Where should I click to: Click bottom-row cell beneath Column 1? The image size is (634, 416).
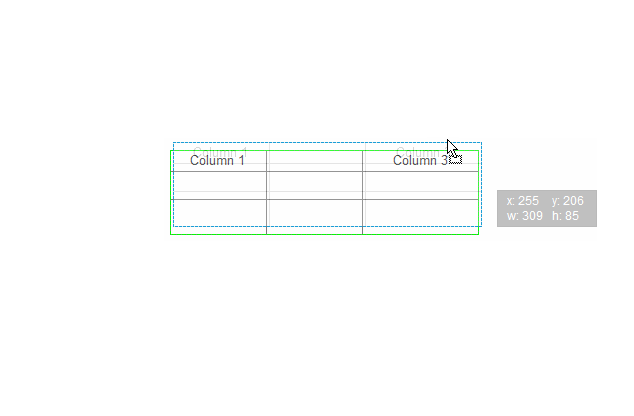[218, 217]
